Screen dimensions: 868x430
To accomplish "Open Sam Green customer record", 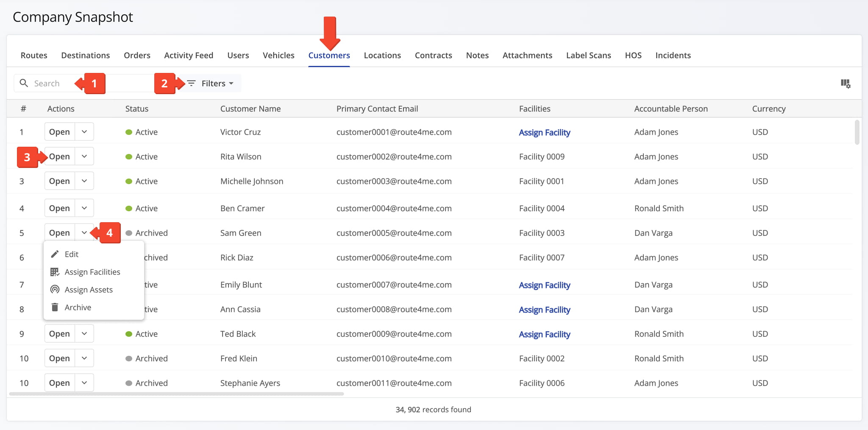I will [59, 233].
